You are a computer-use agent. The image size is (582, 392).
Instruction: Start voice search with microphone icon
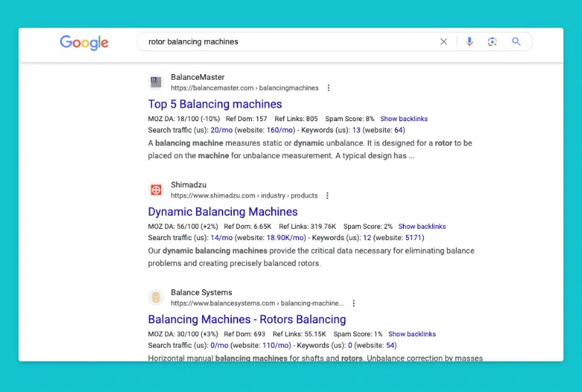click(x=469, y=41)
